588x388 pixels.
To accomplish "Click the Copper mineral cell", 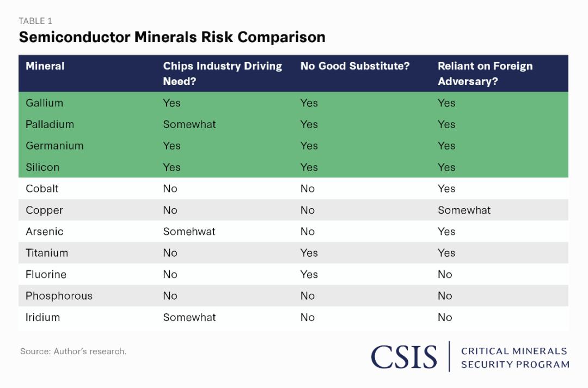I will point(44,210).
